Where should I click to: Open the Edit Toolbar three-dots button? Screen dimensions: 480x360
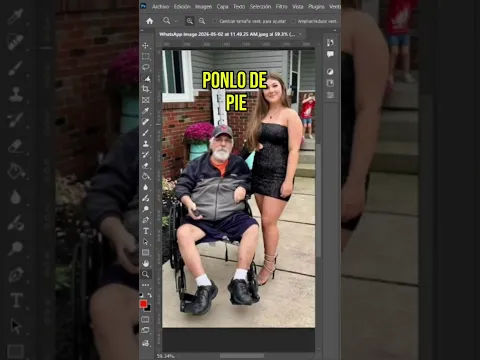point(146,285)
